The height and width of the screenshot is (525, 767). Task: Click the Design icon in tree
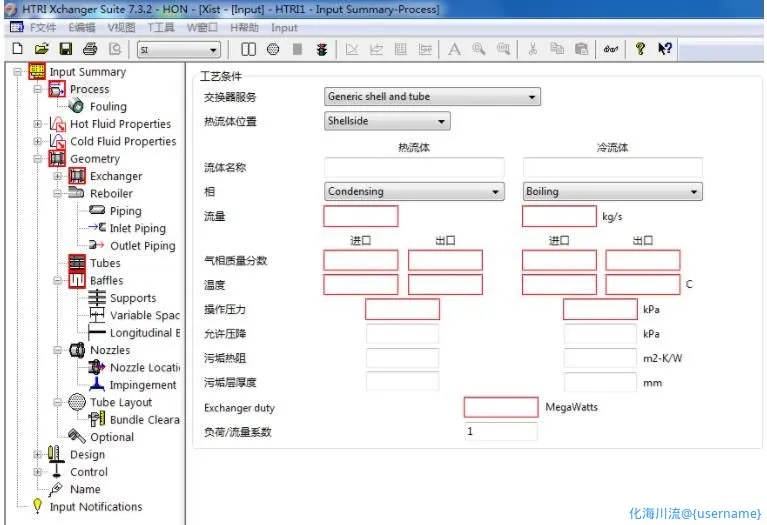click(56, 454)
